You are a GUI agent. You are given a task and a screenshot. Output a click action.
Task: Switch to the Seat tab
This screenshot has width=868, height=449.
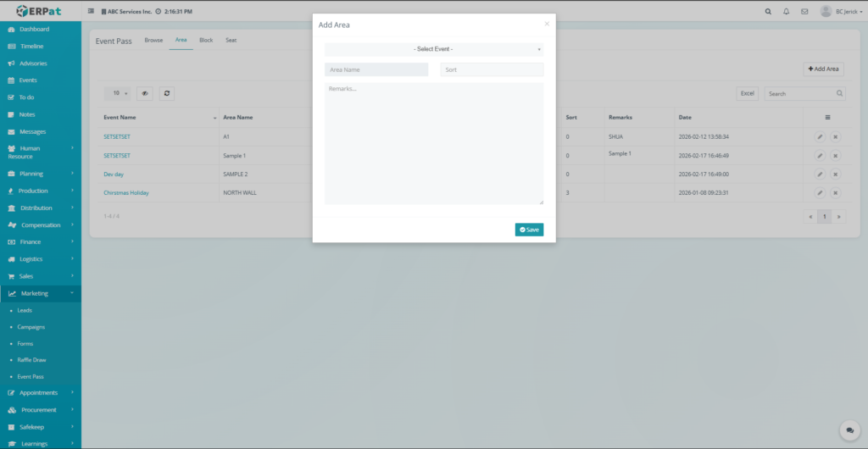pyautogui.click(x=231, y=41)
